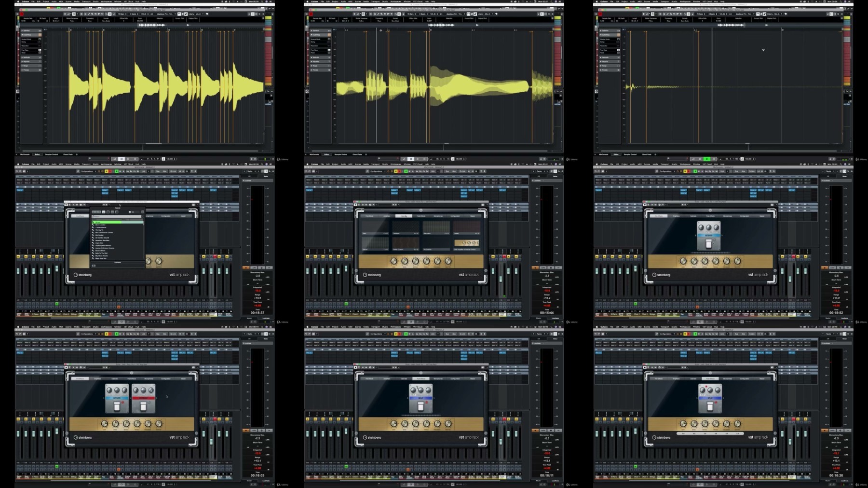
Task: Open Configurations dropdown in 00:15:37 MixConsole toolbar
Action: [88, 171]
